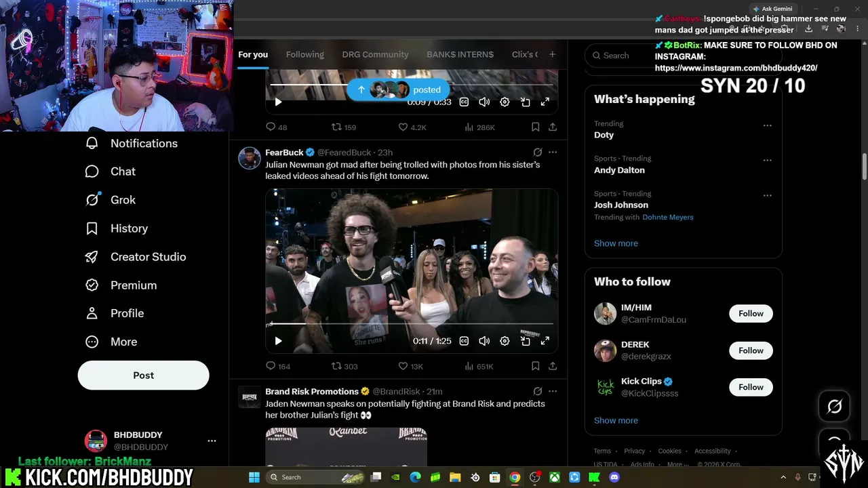The height and width of the screenshot is (488, 868).
Task: Open the Xbox app in the taskbar
Action: (x=555, y=477)
